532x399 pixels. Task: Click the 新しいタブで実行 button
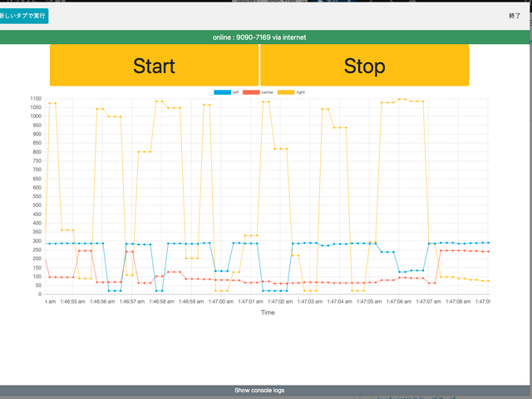click(x=23, y=16)
